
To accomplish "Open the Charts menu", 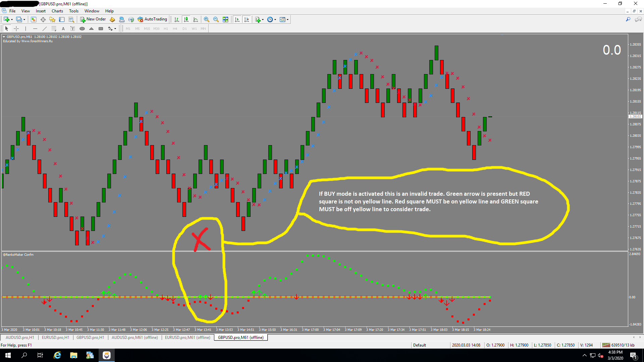I will [x=57, y=11].
